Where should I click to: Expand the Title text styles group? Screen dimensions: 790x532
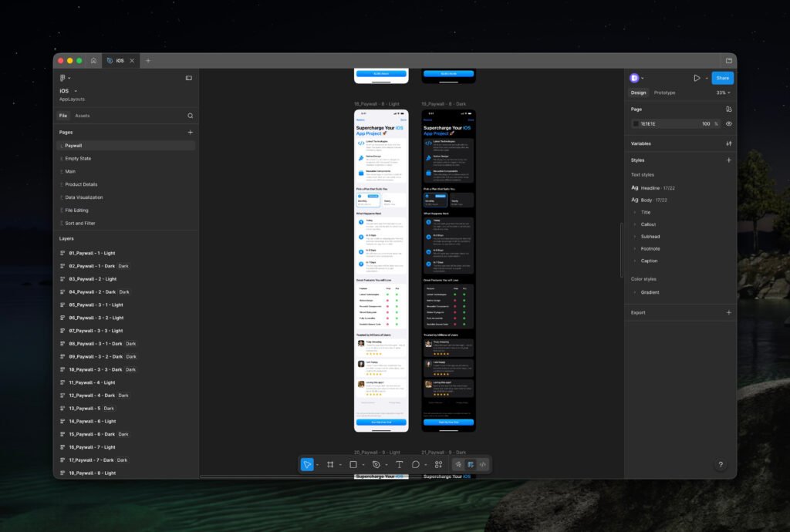pyautogui.click(x=634, y=212)
